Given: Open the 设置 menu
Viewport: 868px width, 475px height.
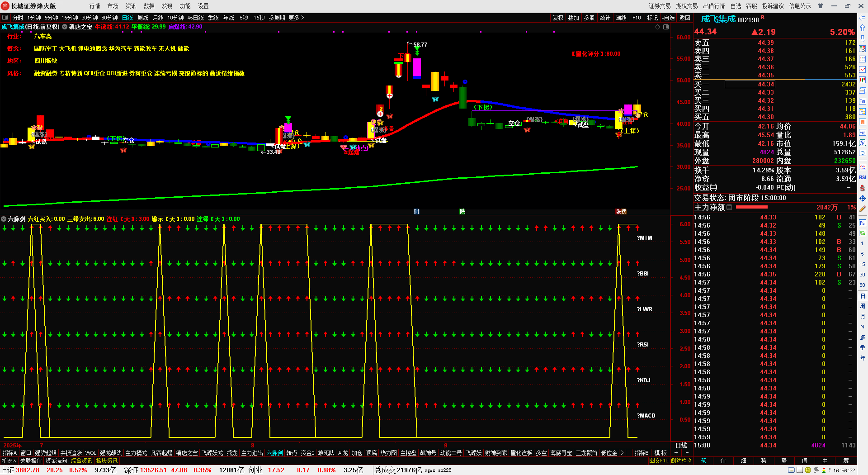Looking at the screenshot, I should (203, 6).
